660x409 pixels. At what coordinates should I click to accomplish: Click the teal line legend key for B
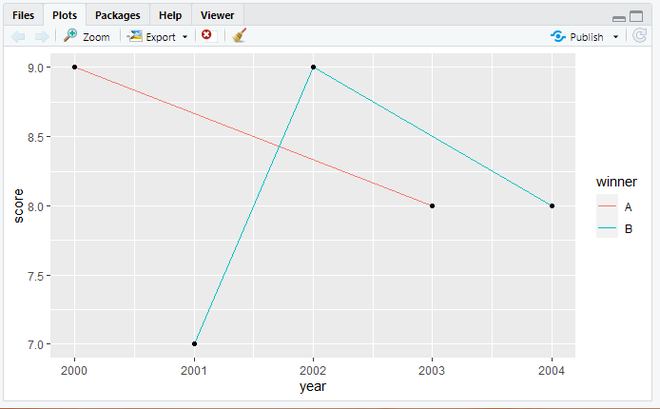tap(607, 228)
